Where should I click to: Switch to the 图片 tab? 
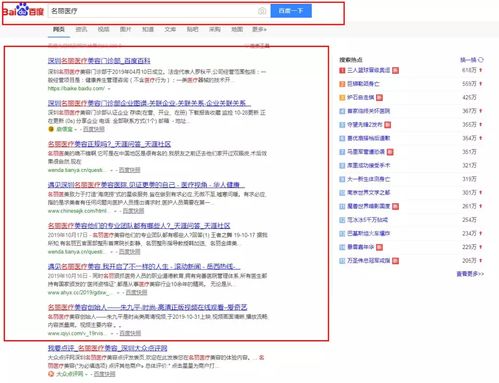pyautogui.click(x=126, y=29)
